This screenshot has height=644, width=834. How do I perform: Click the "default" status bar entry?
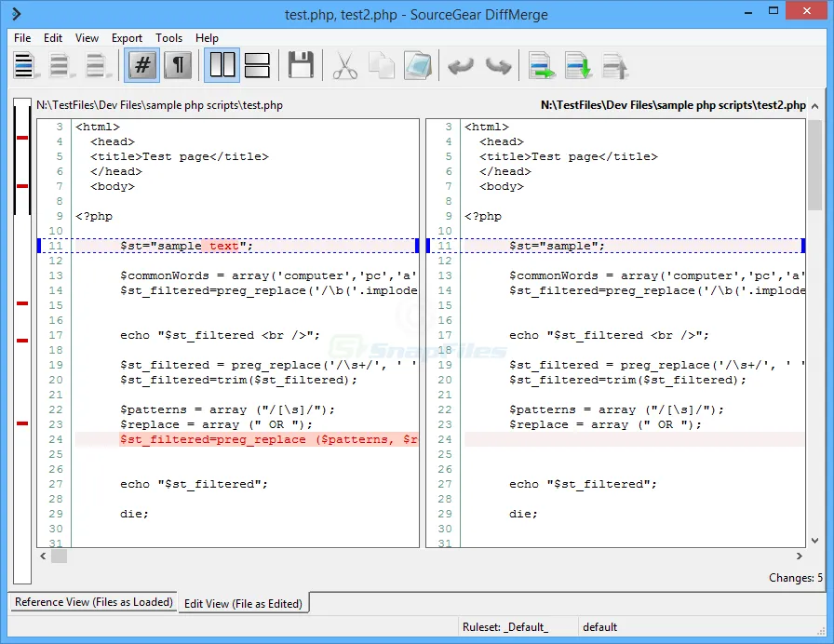click(600, 627)
